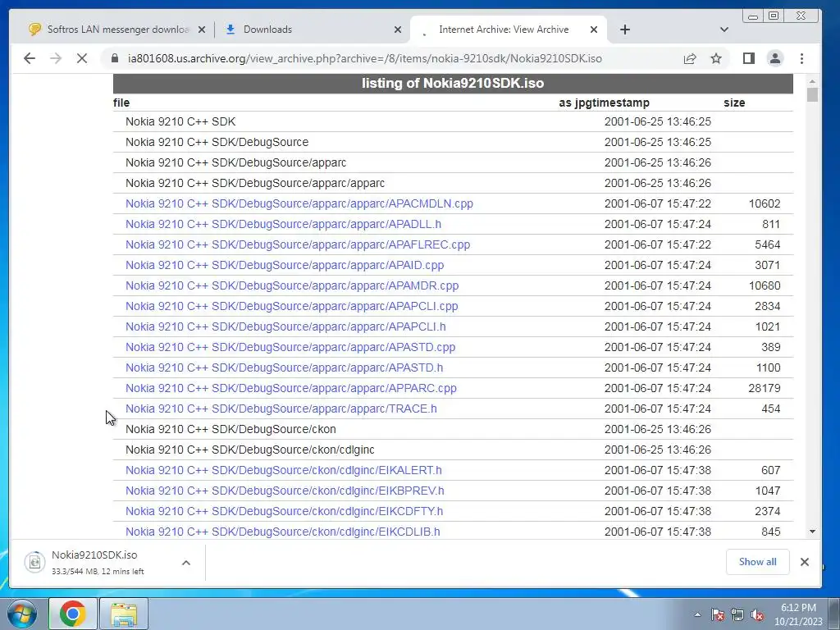Click the 'size' column header

point(734,103)
